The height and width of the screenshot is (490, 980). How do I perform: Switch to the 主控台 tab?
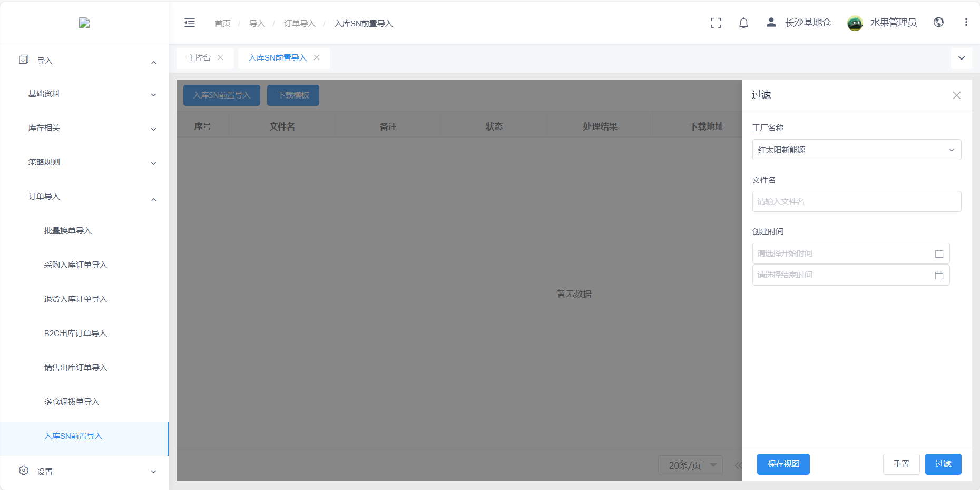coord(199,58)
